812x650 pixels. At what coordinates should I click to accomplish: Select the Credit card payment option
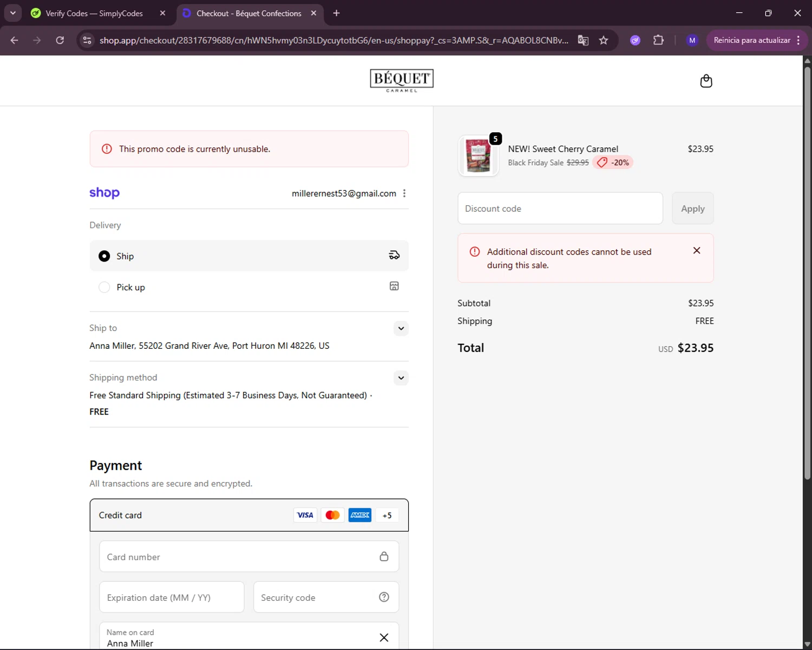249,515
